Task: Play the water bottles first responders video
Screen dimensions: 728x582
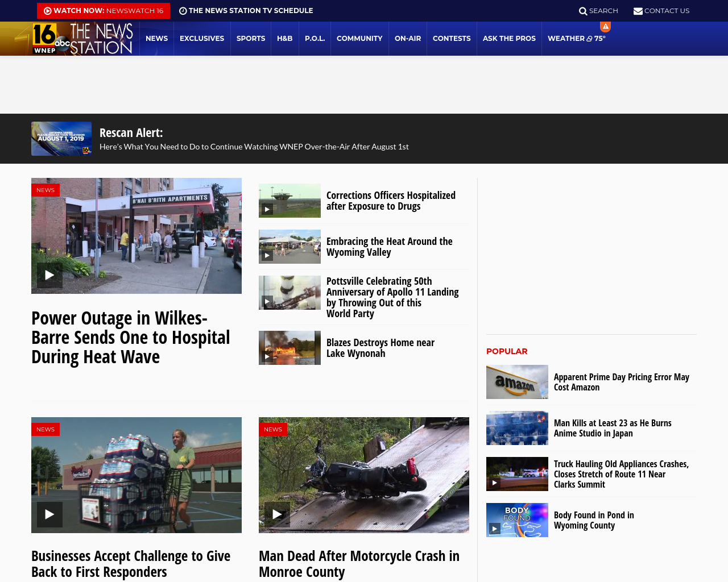Action: click(x=49, y=514)
